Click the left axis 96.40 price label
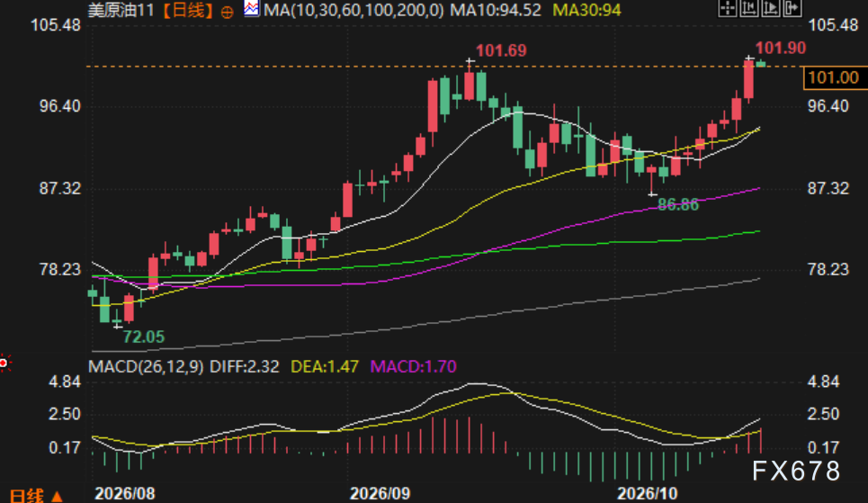Viewport: 868px width, 503px height. (59, 106)
